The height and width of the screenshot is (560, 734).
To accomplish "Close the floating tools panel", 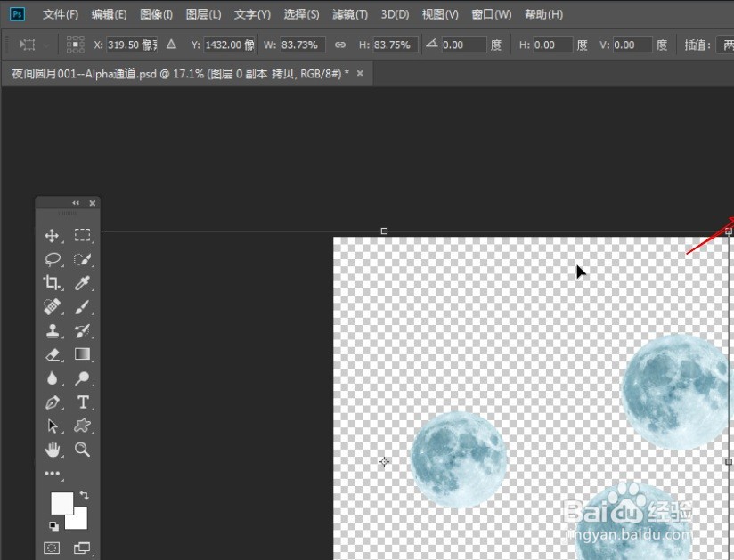I will point(93,203).
